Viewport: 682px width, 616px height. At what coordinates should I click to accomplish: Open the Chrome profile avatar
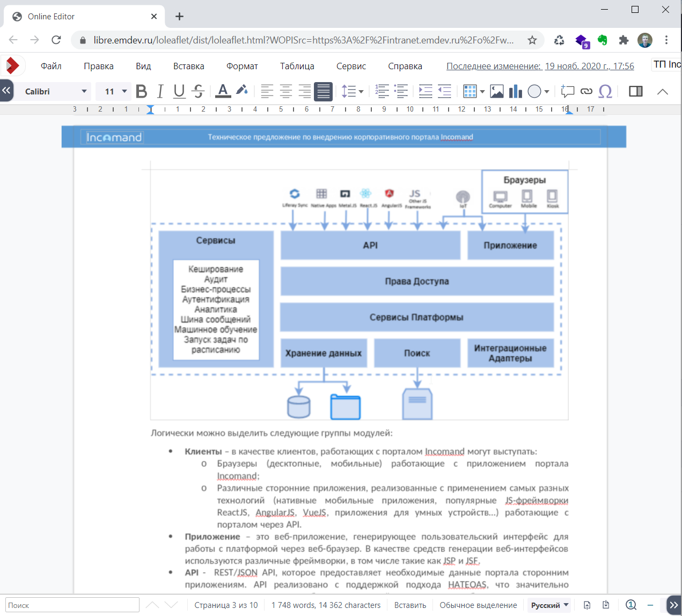point(645,40)
